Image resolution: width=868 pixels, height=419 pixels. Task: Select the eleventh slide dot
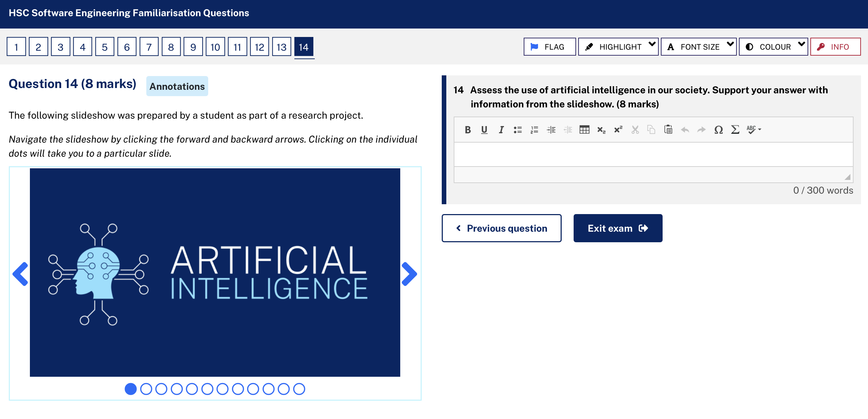tap(284, 389)
